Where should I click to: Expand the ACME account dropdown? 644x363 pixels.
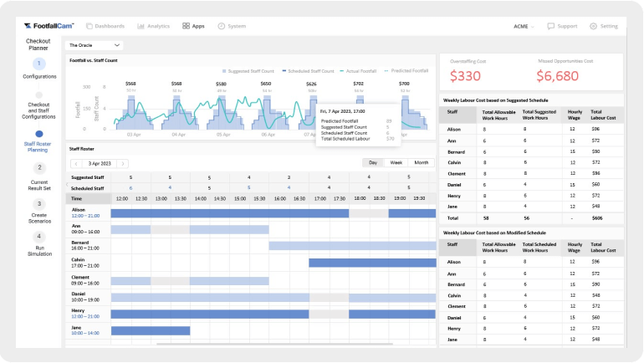pos(524,26)
